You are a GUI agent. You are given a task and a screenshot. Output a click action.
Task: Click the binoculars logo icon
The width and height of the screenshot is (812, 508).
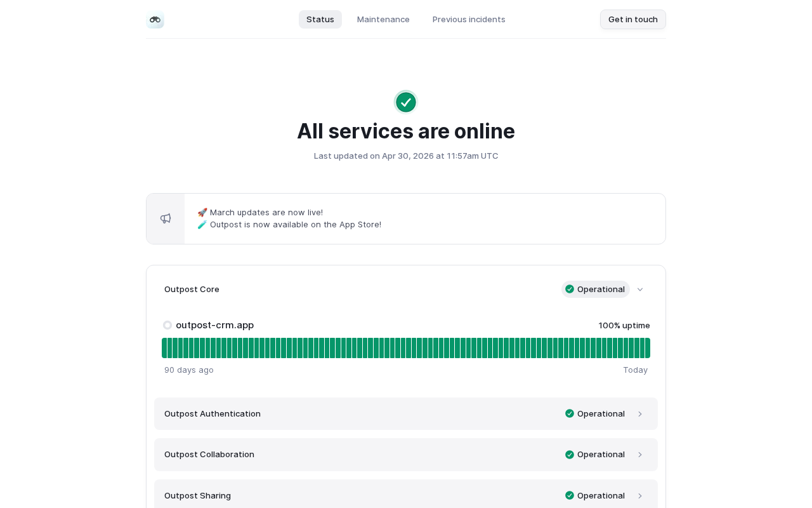tap(155, 20)
